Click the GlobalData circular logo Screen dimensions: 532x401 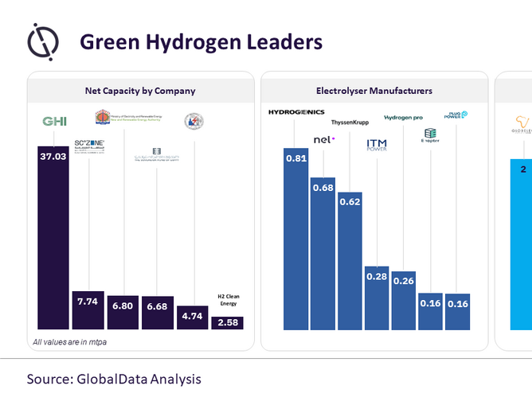click(43, 42)
